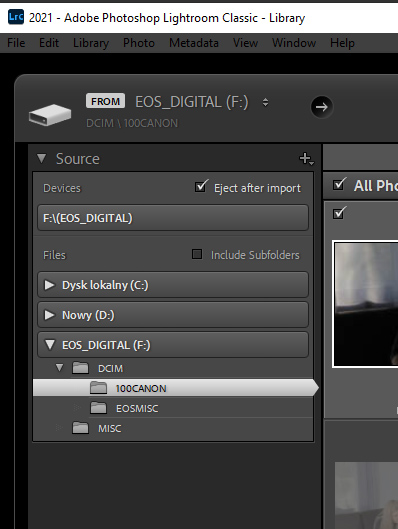
Task: Select the F:\(EOS_DIGITAL) device button
Action: pos(173,218)
